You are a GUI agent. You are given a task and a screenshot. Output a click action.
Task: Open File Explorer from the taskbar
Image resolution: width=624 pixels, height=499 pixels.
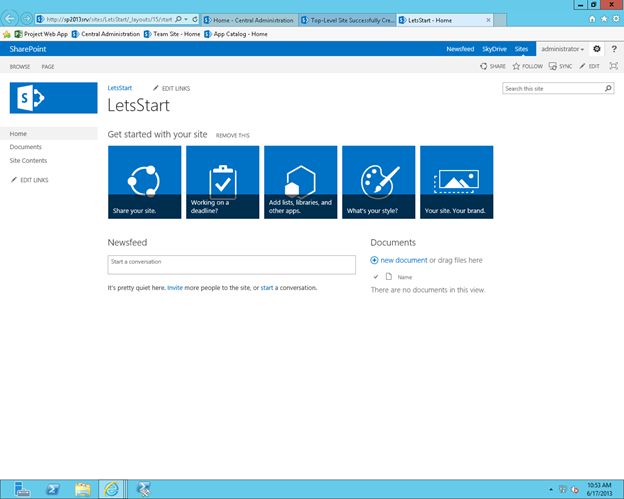point(82,489)
